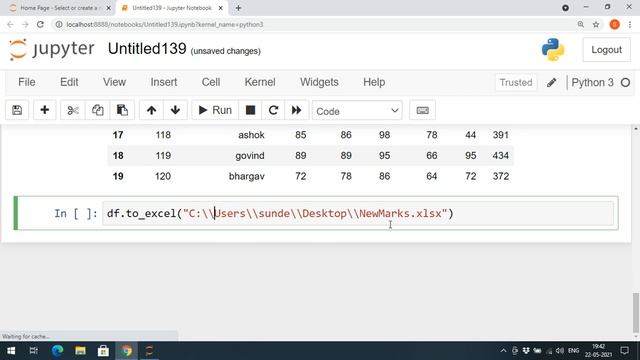Click total value 434 in row 18
This screenshot has width=640, height=360.
(500, 156)
